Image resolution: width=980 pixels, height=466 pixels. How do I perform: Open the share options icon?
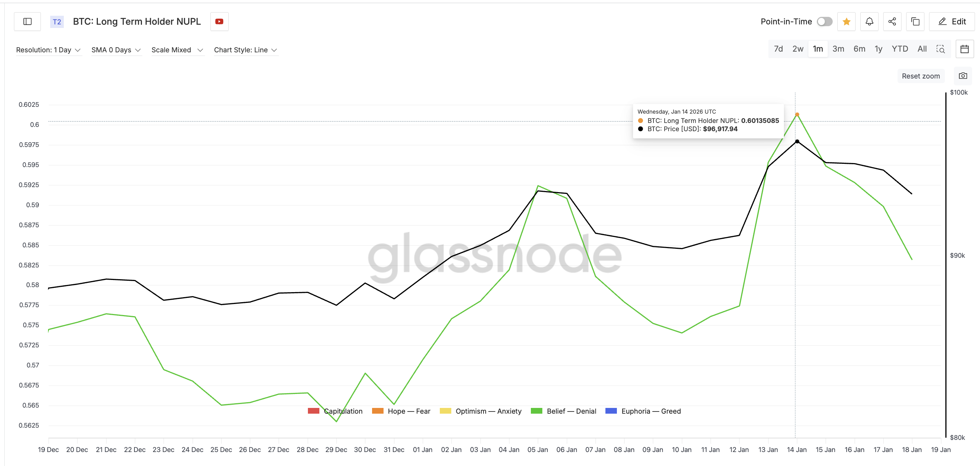[x=893, y=22]
